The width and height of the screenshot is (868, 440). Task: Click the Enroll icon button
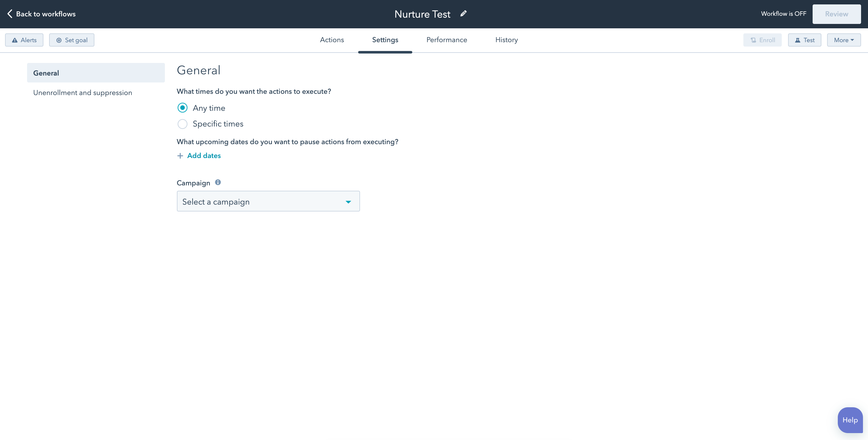click(763, 40)
